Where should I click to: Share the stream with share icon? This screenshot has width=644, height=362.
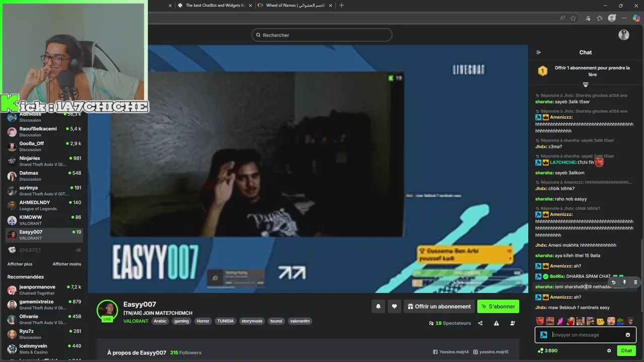tap(480, 323)
